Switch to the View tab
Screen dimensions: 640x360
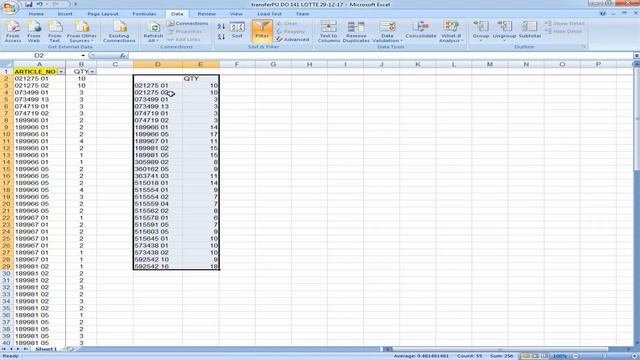[x=236, y=14]
